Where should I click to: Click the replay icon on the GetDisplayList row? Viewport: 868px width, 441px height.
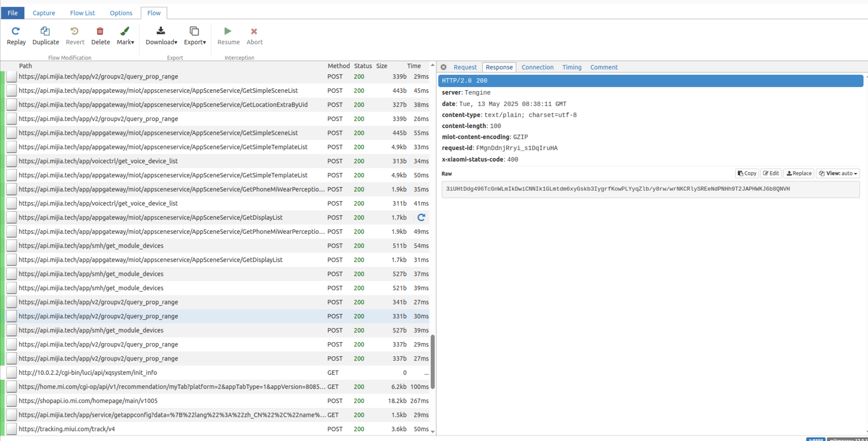pyautogui.click(x=421, y=218)
